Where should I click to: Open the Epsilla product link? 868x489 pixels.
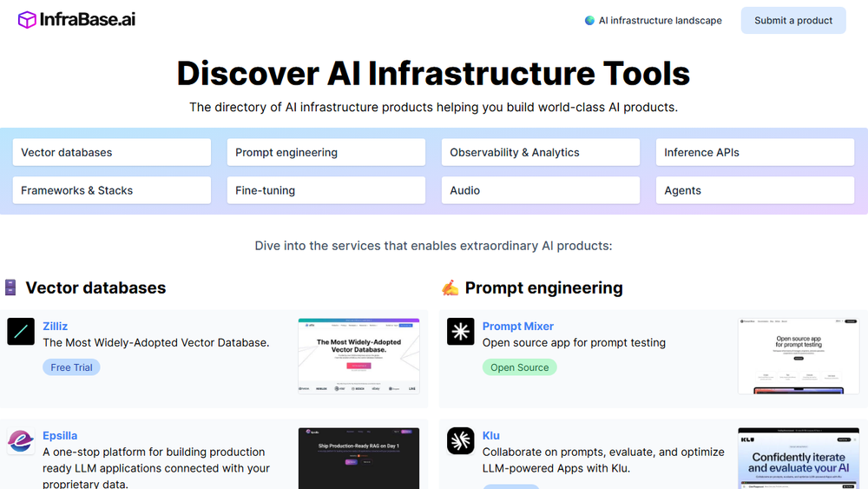pyautogui.click(x=60, y=435)
